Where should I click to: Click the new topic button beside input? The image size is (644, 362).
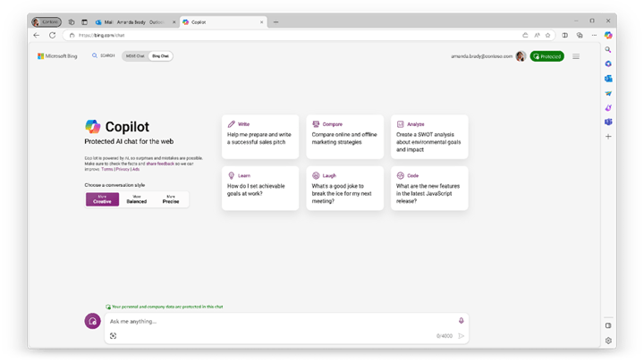[x=91, y=321]
